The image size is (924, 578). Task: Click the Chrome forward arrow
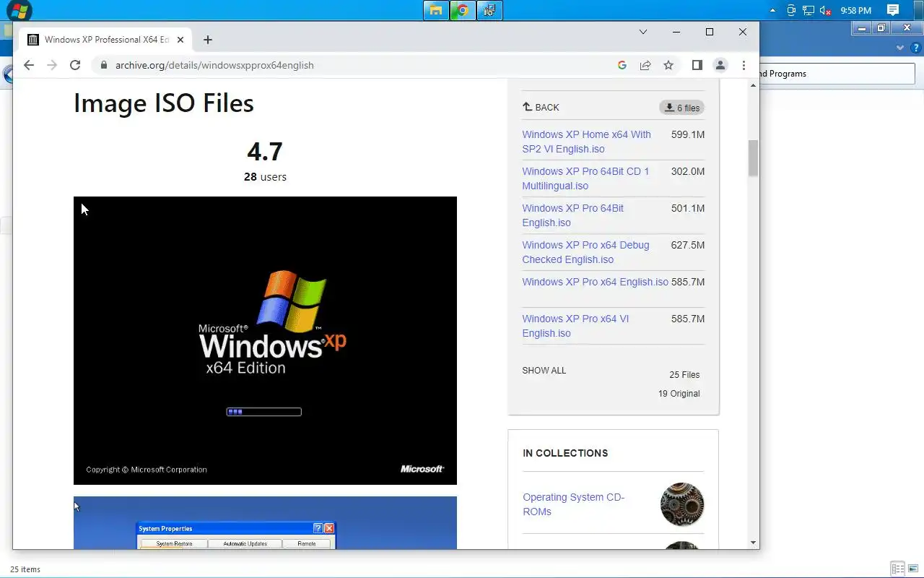(x=52, y=65)
